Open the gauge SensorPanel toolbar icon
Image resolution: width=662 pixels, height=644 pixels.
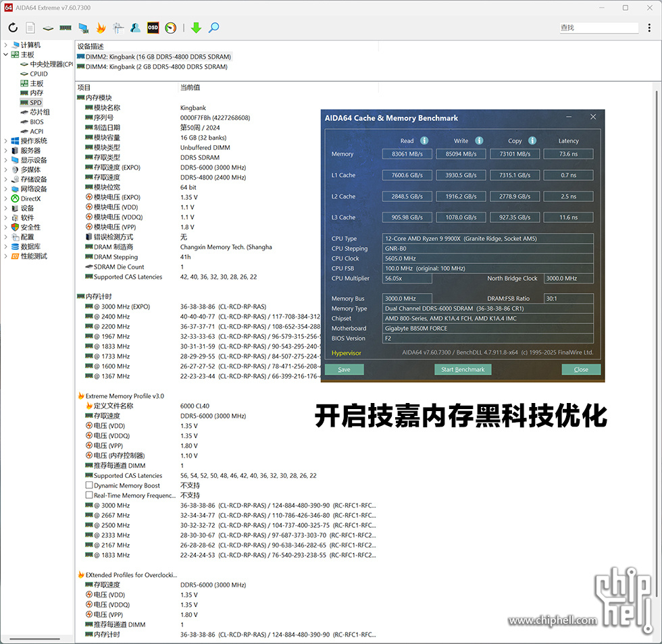coord(170,28)
